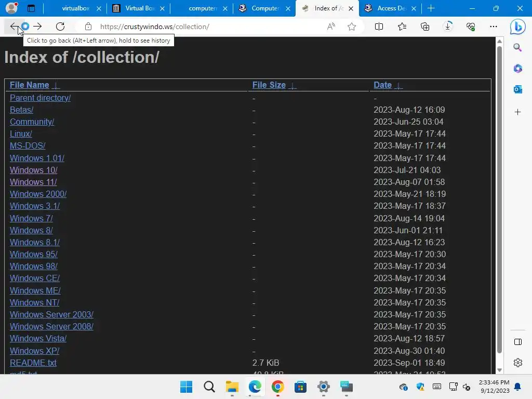
Task: Open the tab actions menu icon
Action: (x=31, y=8)
